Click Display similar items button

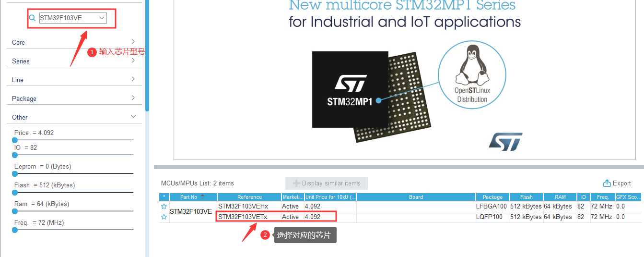click(327, 183)
